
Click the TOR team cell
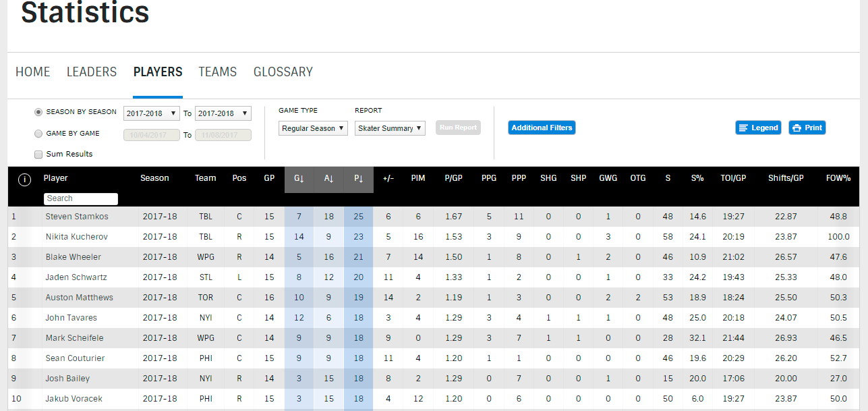[x=206, y=298]
